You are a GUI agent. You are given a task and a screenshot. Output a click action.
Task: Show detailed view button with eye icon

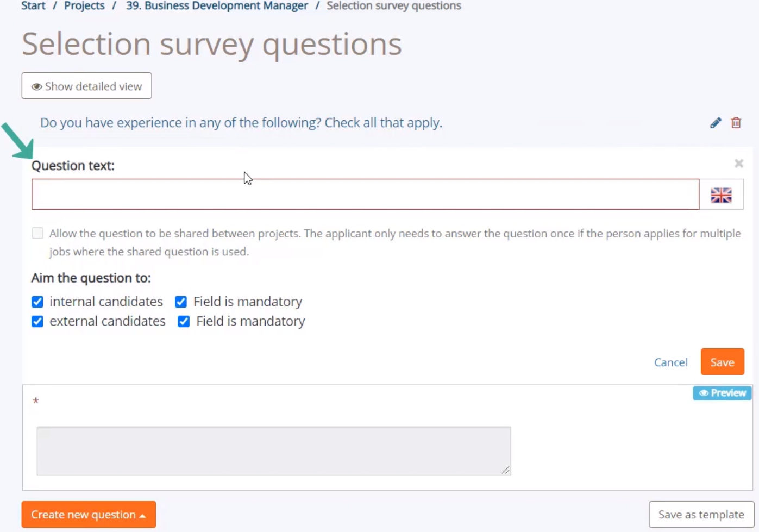pyautogui.click(x=87, y=86)
